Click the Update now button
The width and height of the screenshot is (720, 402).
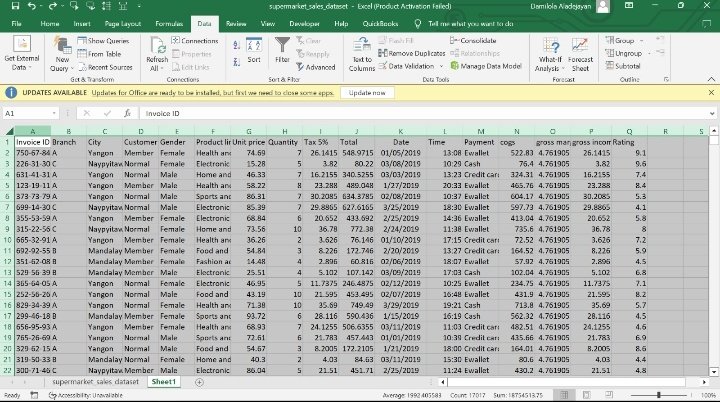366,93
